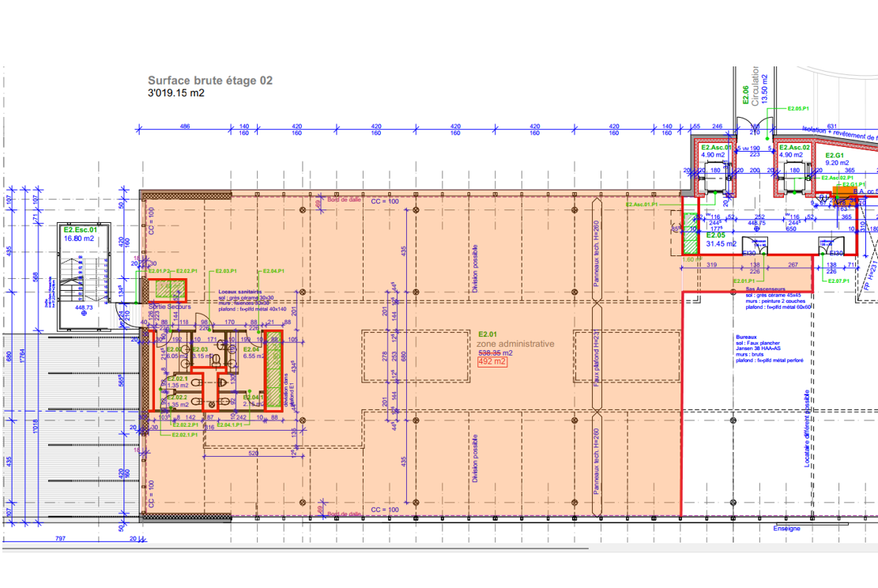Click the 448.73 level marker in the stairwell
The width and height of the screenshot is (878, 588).
point(84,309)
